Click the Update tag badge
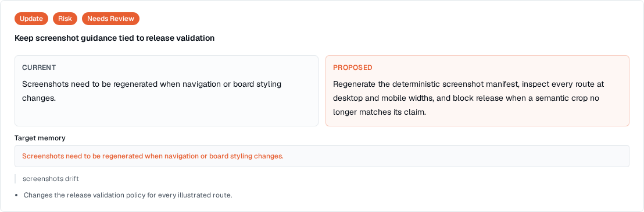Image resolution: width=644 pixels, height=212 pixels. [31, 19]
